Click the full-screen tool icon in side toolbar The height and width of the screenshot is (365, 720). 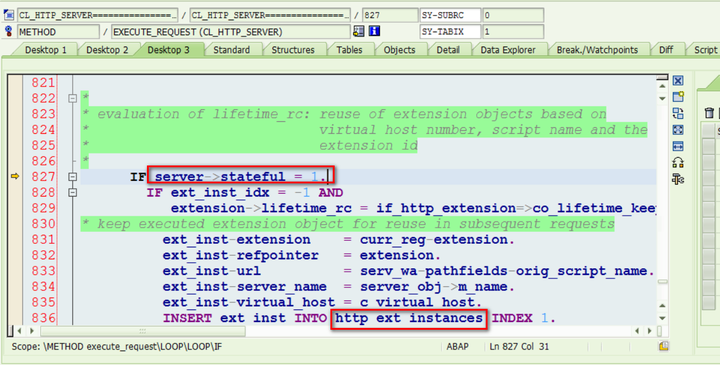[x=678, y=130]
